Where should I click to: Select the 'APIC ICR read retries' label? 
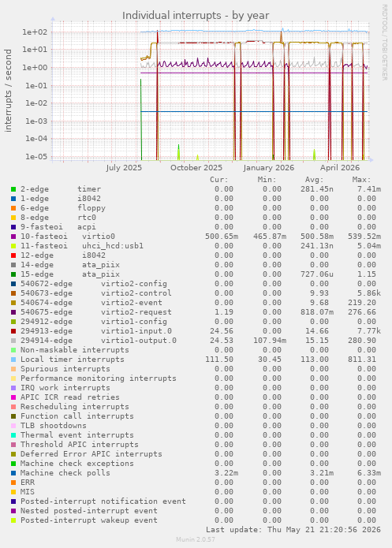[x=70, y=397]
